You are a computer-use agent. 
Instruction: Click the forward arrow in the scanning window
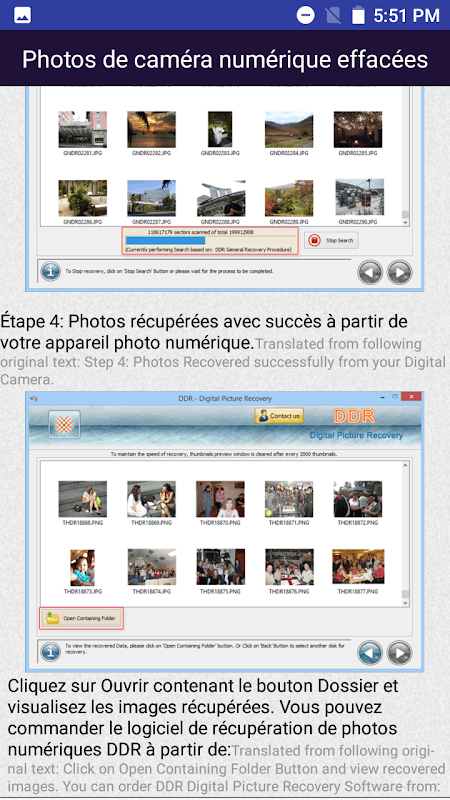tap(399, 272)
